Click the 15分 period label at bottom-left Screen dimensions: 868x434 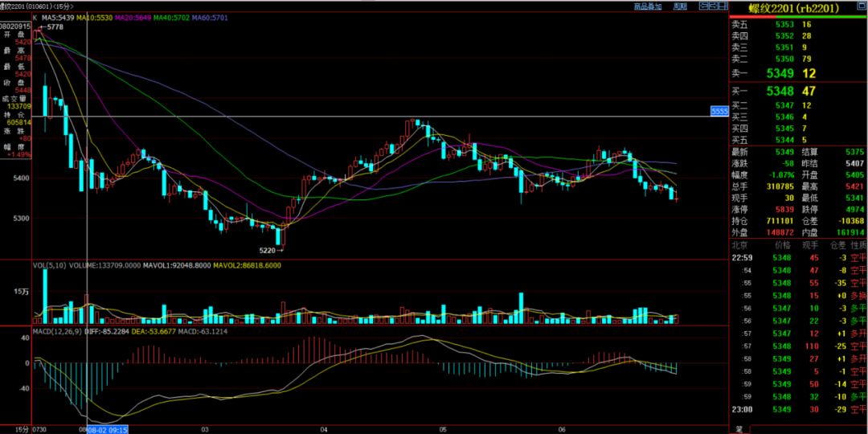(9, 429)
